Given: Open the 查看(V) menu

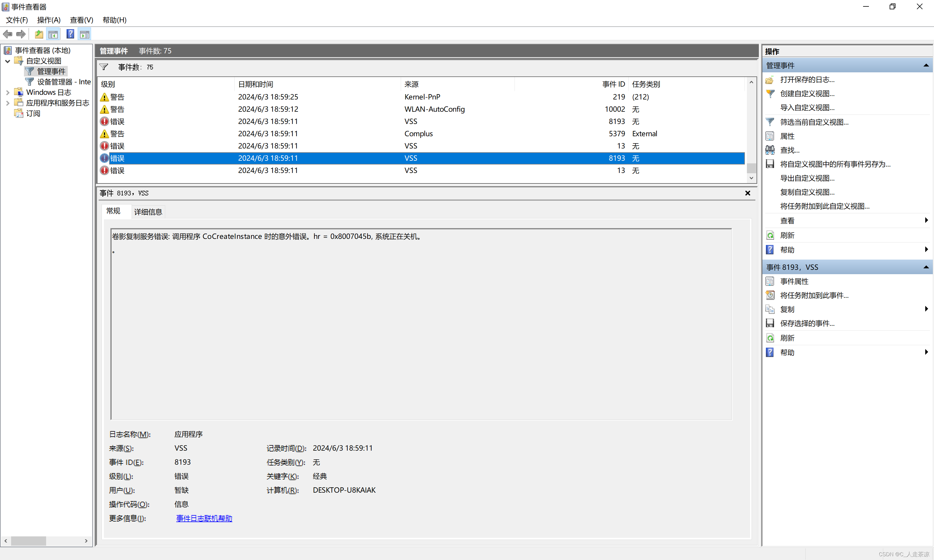Looking at the screenshot, I should click(x=81, y=20).
